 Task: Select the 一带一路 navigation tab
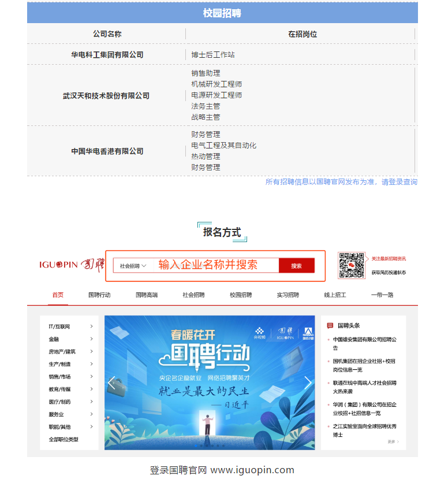pyautogui.click(x=382, y=295)
